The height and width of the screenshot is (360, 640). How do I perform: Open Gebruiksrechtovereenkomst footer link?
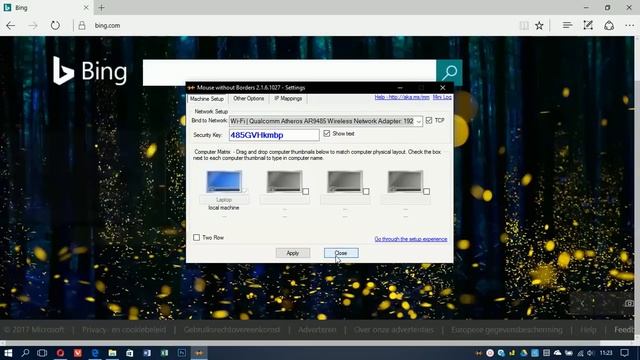[x=232, y=330]
